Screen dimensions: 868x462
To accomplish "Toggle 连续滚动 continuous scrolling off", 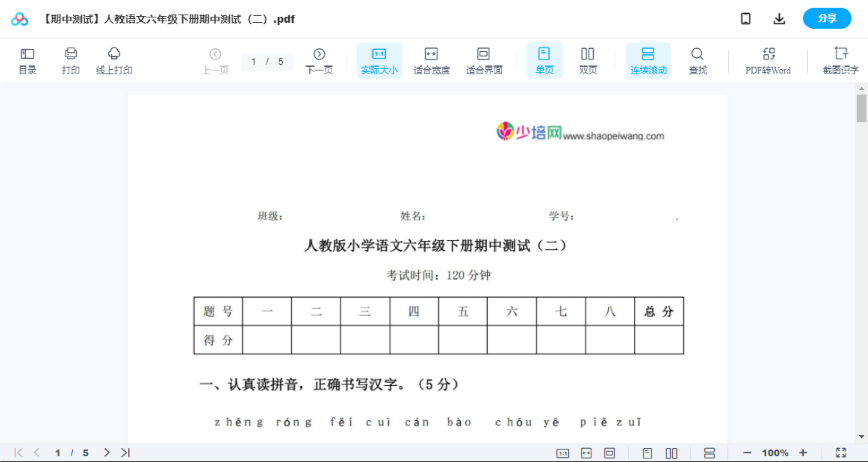I will (648, 60).
